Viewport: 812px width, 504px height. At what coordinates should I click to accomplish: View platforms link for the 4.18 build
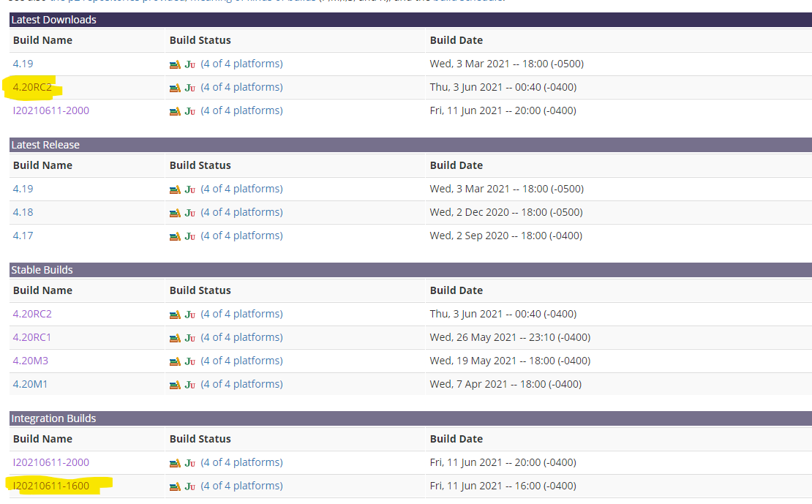241,212
